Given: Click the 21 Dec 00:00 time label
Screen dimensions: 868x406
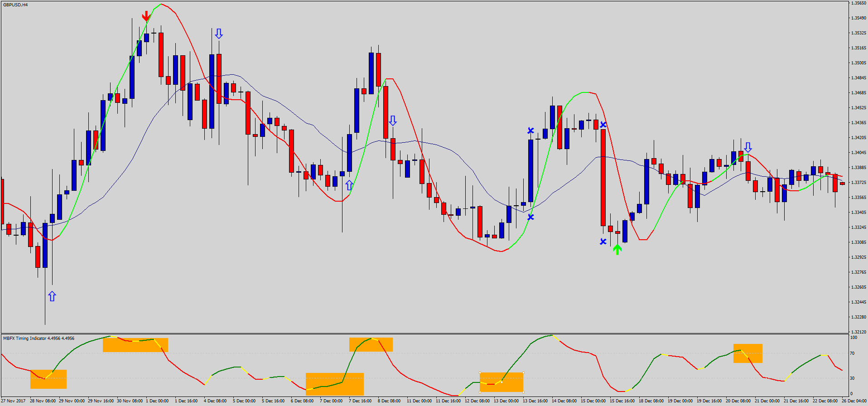Looking at the screenshot, I should (767, 401).
